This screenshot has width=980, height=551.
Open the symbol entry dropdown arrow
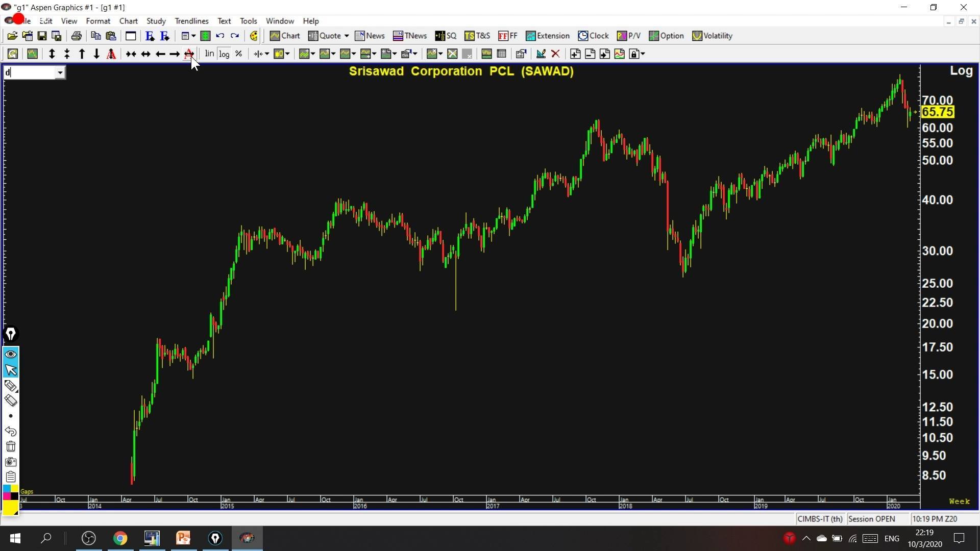point(60,72)
